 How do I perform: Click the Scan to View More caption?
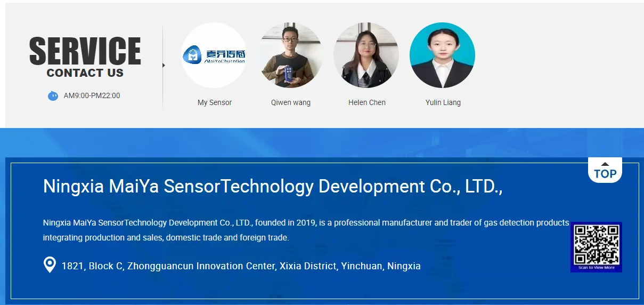597,268
